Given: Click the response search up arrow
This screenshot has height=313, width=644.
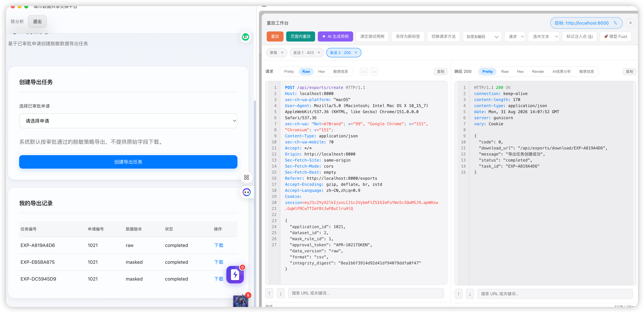Looking at the screenshot, I should [459, 294].
